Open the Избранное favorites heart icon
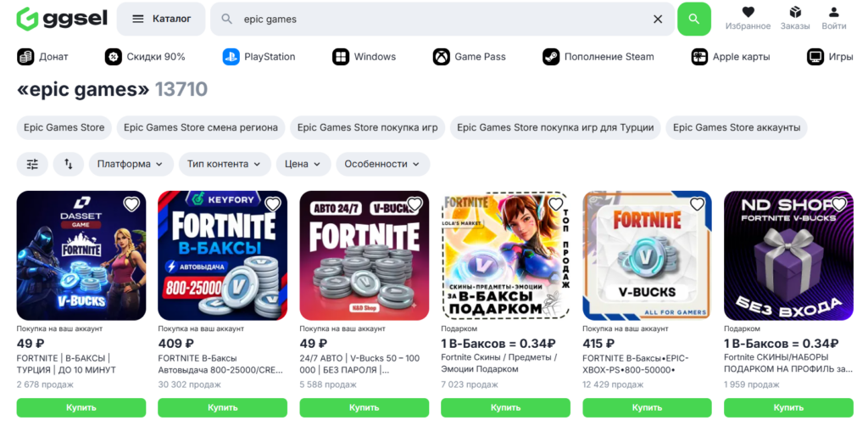The width and height of the screenshot is (868, 426). 748,12
